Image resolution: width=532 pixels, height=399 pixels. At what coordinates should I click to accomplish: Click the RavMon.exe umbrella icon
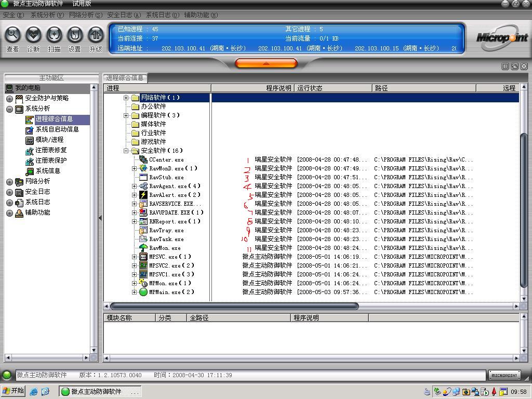[x=143, y=248]
